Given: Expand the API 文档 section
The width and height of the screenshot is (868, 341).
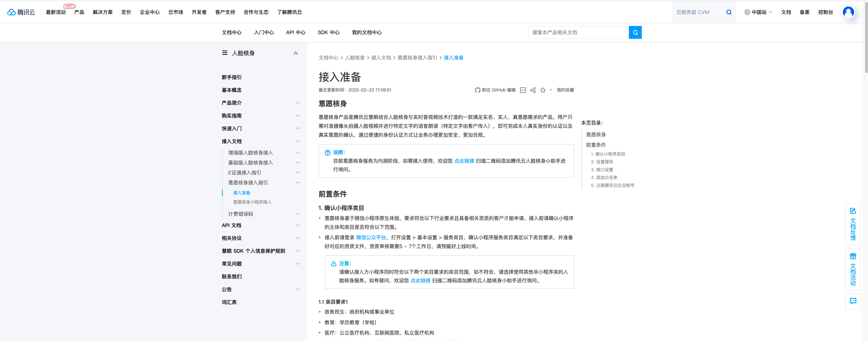Looking at the screenshot, I should pyautogui.click(x=298, y=225).
